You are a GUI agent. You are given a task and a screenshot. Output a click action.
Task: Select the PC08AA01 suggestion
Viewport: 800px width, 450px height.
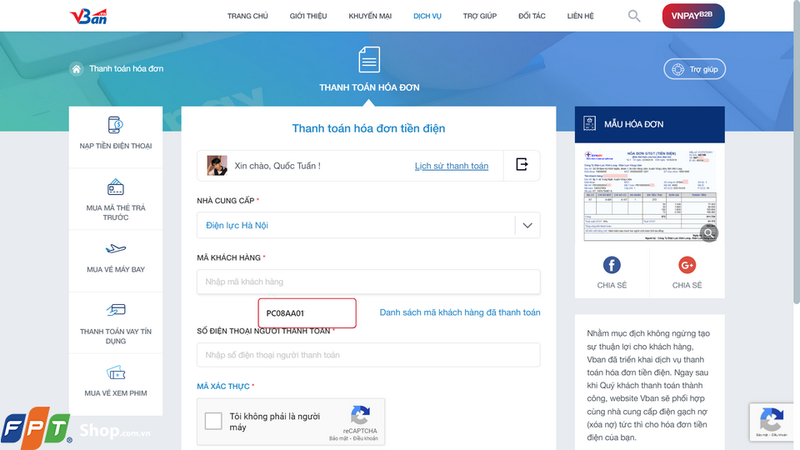click(x=307, y=313)
